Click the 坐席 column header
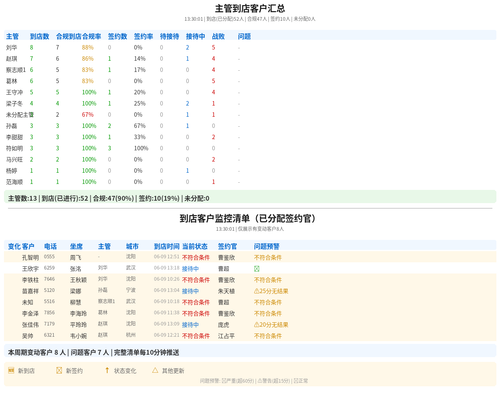Image resolution: width=500 pixels, height=403 pixels. click(x=76, y=246)
